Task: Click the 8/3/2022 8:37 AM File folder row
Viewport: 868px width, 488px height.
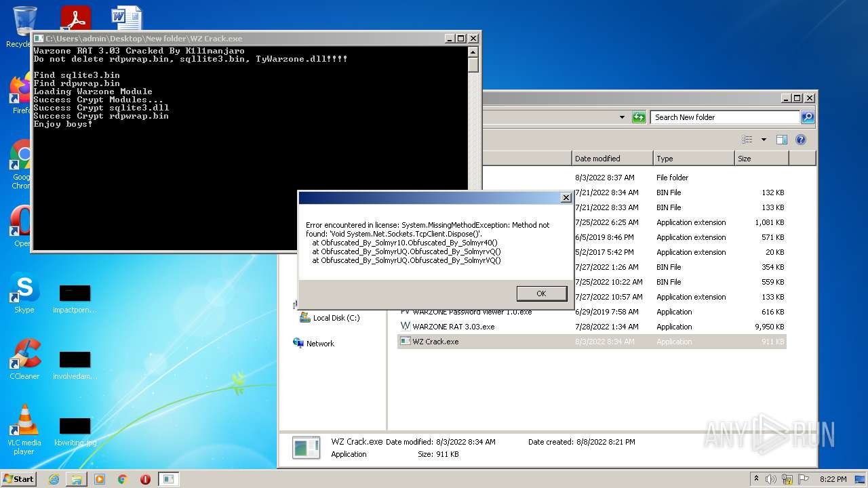Action: tap(592, 178)
